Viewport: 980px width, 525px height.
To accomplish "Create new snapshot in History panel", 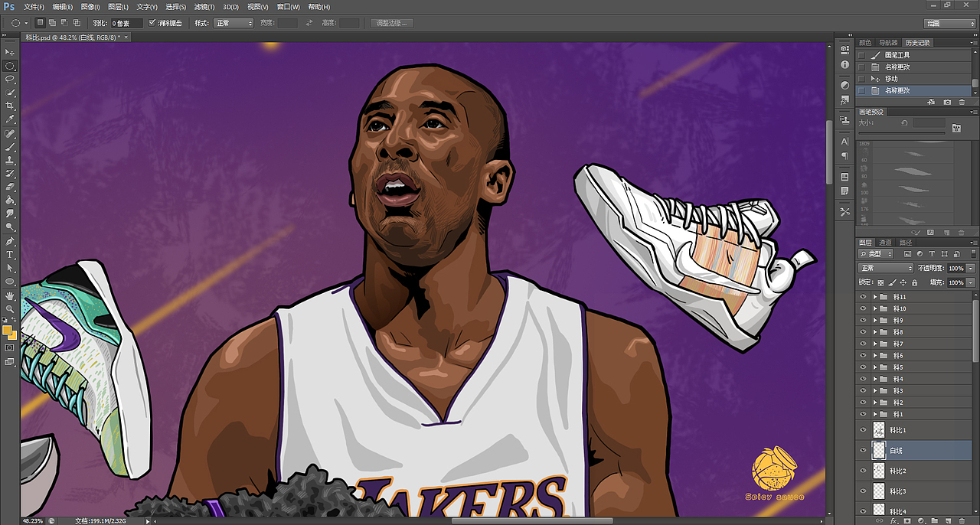I will point(947,102).
